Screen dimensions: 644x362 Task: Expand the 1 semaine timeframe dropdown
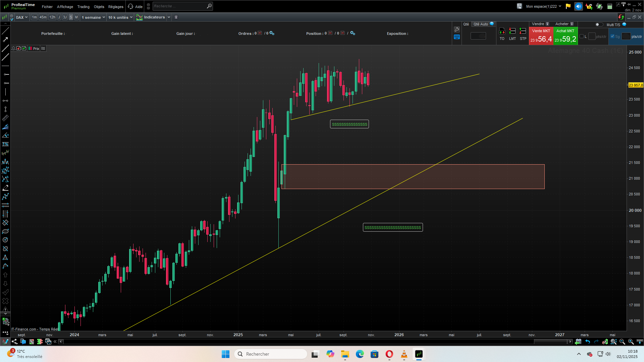pos(93,17)
